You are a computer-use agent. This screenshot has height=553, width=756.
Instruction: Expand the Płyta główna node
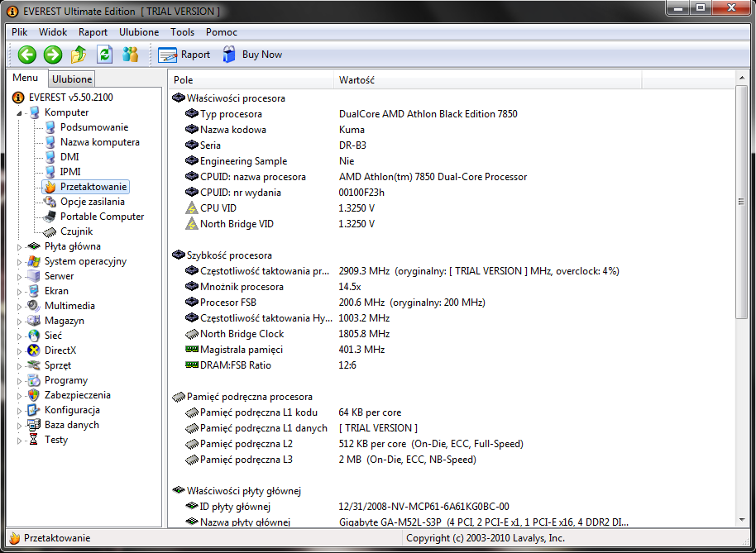pyautogui.click(x=19, y=247)
